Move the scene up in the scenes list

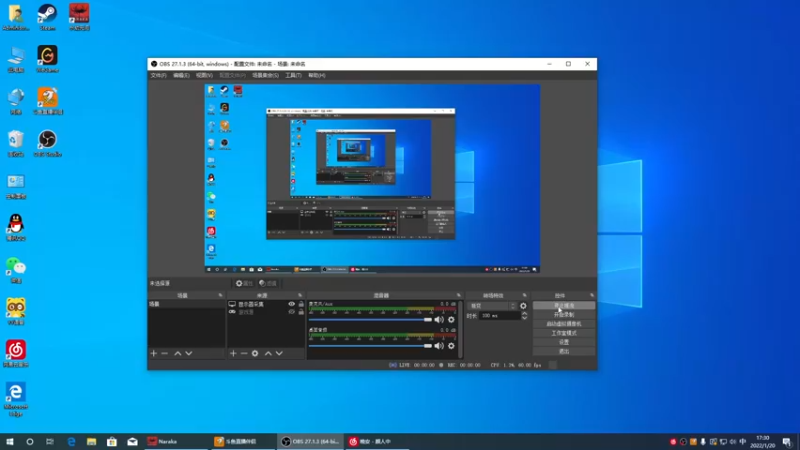178,353
